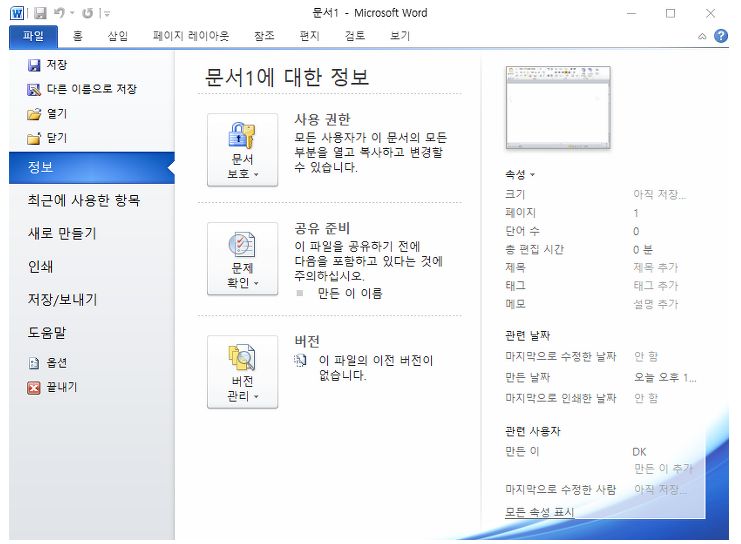Click the 문서1에 대한 정보 heading

click(287, 77)
